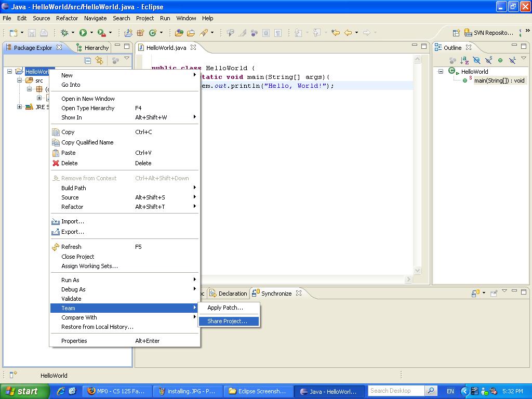Click the Search flashlight toolbar icon

(x=204, y=33)
